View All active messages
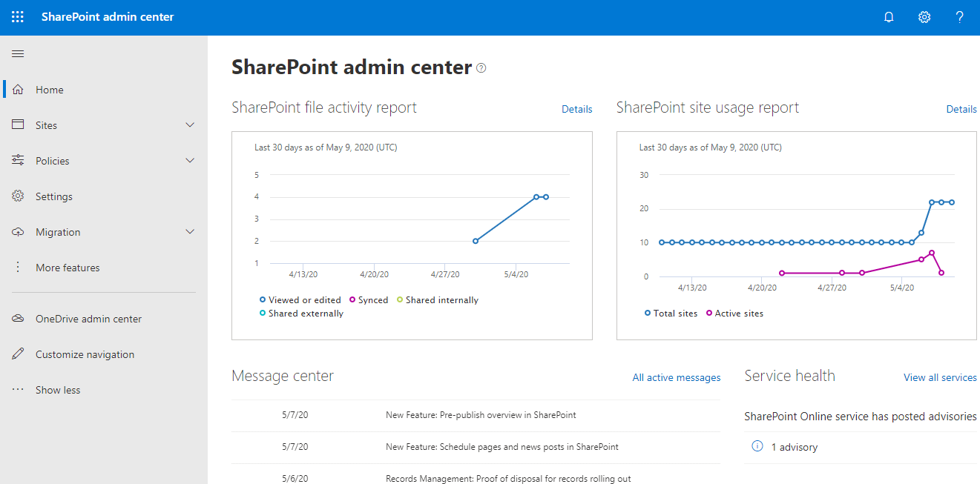 coord(677,377)
